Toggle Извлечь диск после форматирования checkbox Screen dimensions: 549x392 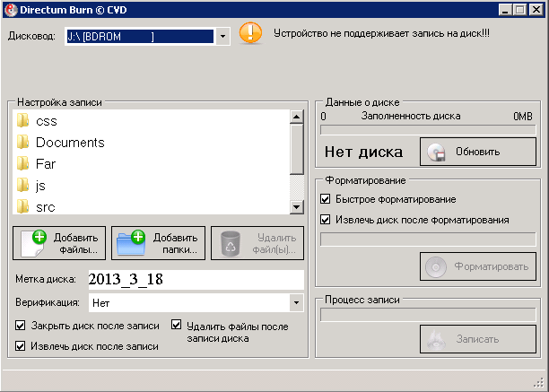point(326,220)
